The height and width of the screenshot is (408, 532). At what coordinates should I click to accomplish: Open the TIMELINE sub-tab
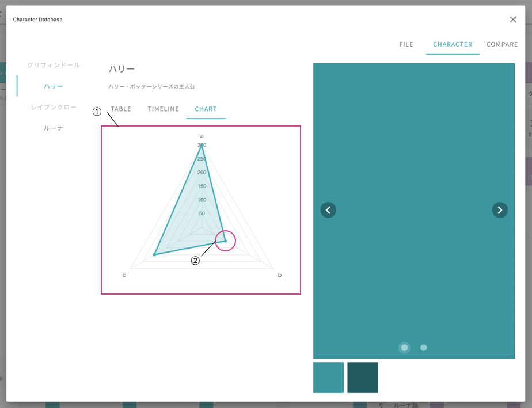pos(163,109)
